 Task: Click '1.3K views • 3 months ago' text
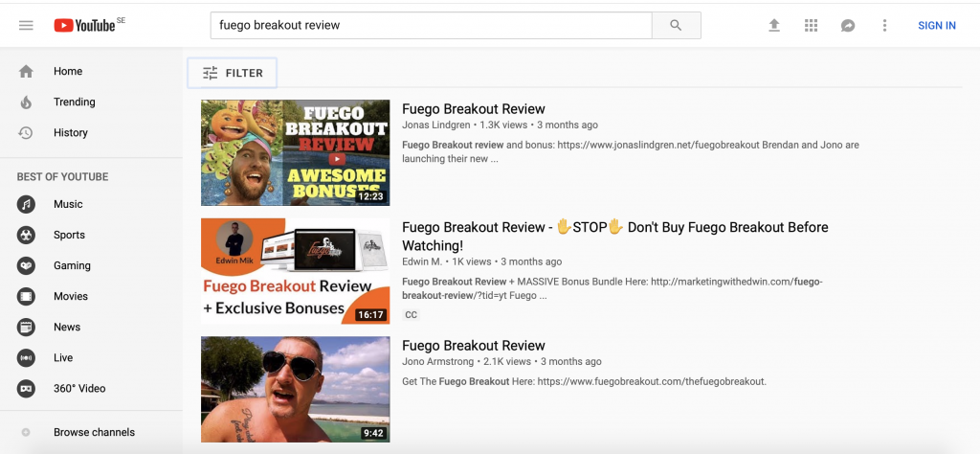(x=539, y=125)
